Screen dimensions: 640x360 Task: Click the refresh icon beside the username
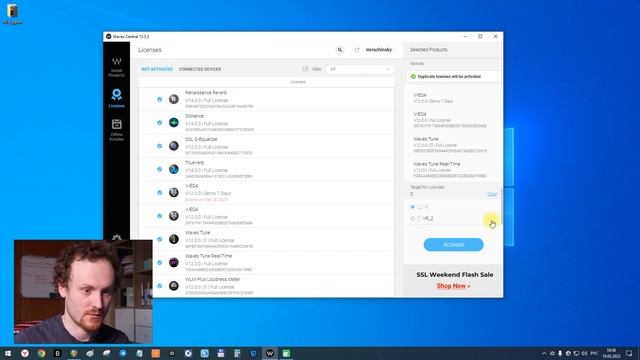tap(357, 50)
